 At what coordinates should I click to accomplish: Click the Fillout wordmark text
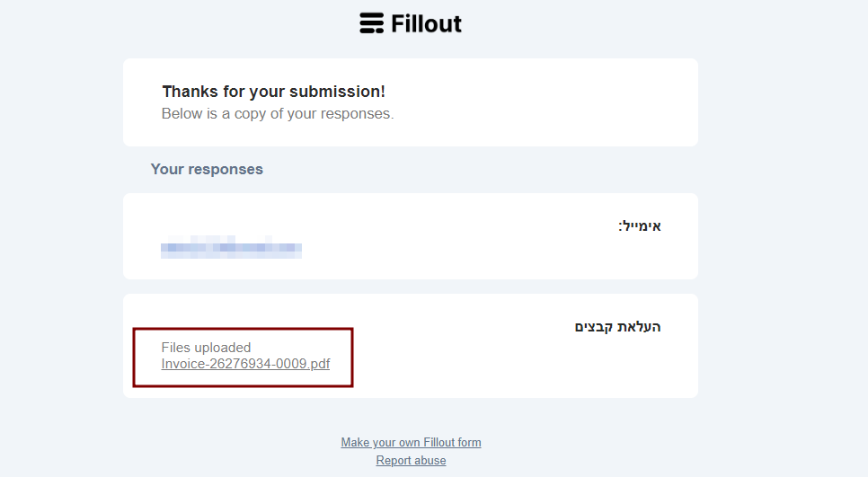click(x=426, y=23)
